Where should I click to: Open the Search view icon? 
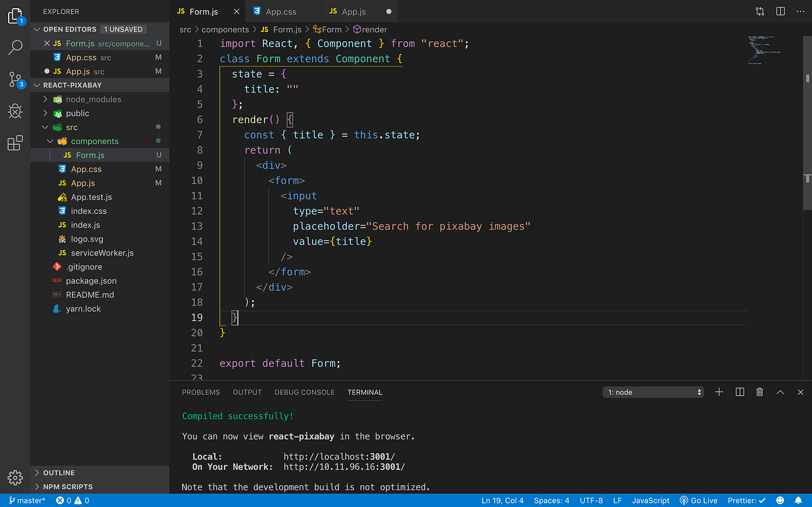point(15,48)
